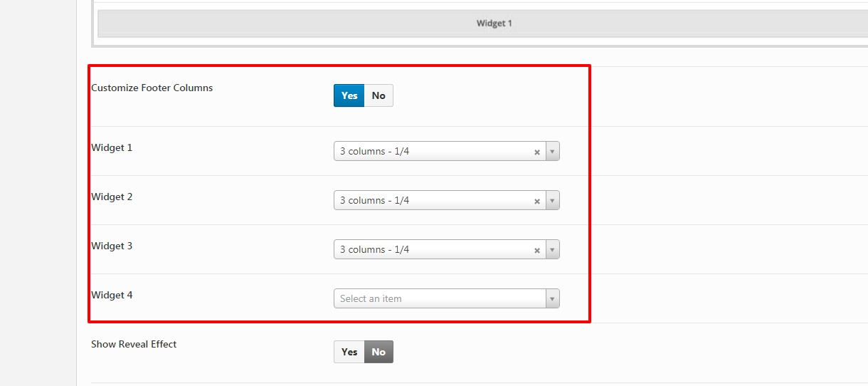Click the Widget 4 dropdown arrow
The width and height of the screenshot is (868, 386).
click(x=552, y=299)
